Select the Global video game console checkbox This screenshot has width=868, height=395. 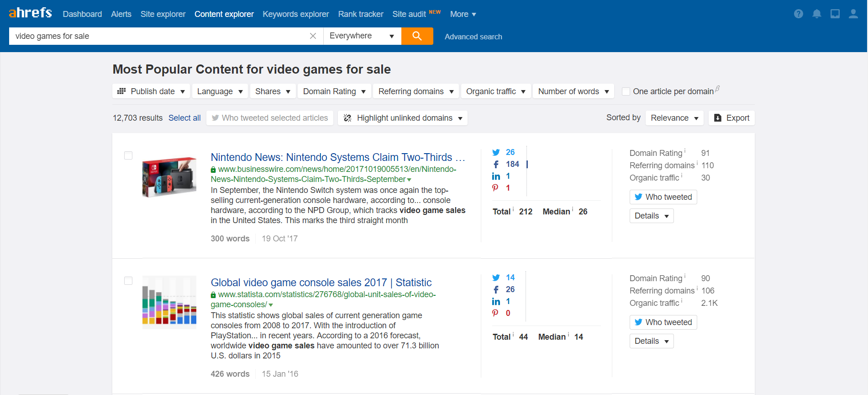coord(128,281)
